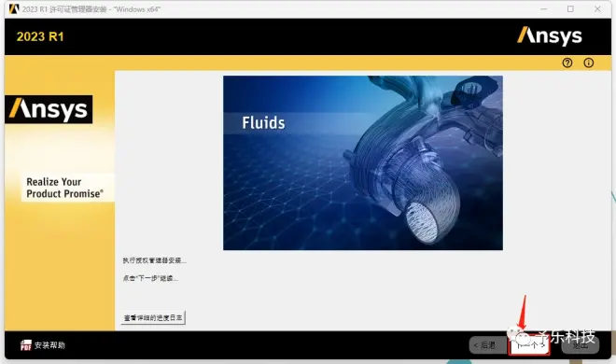This screenshot has width=616, height=364.
Task: Click the circled info icon
Action: [x=589, y=63]
